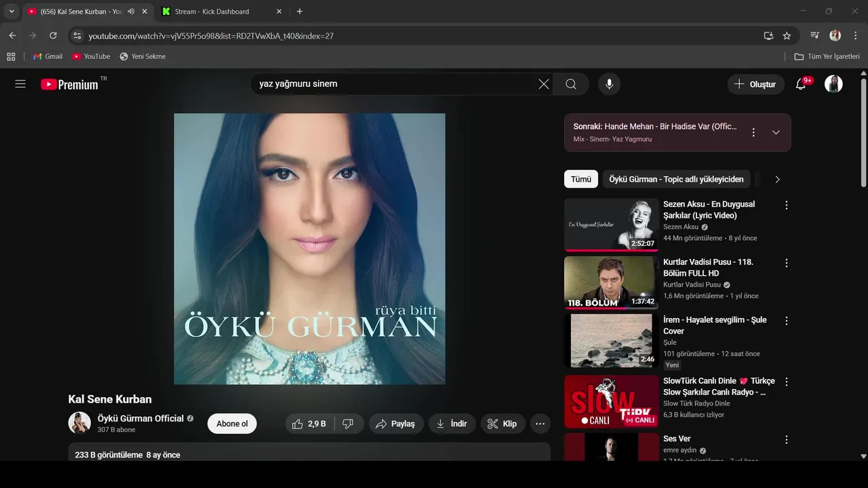Open options for SlowTürk Canlı Dinle
The image size is (868, 488).
(787, 382)
